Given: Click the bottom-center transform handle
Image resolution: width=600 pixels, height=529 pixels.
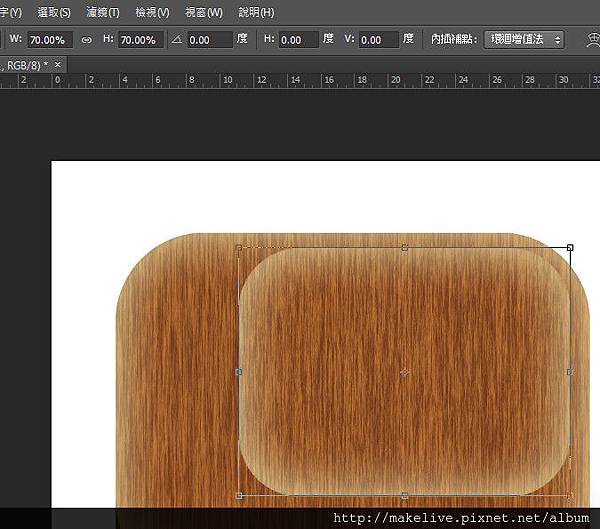Looking at the screenshot, I should (404, 495).
